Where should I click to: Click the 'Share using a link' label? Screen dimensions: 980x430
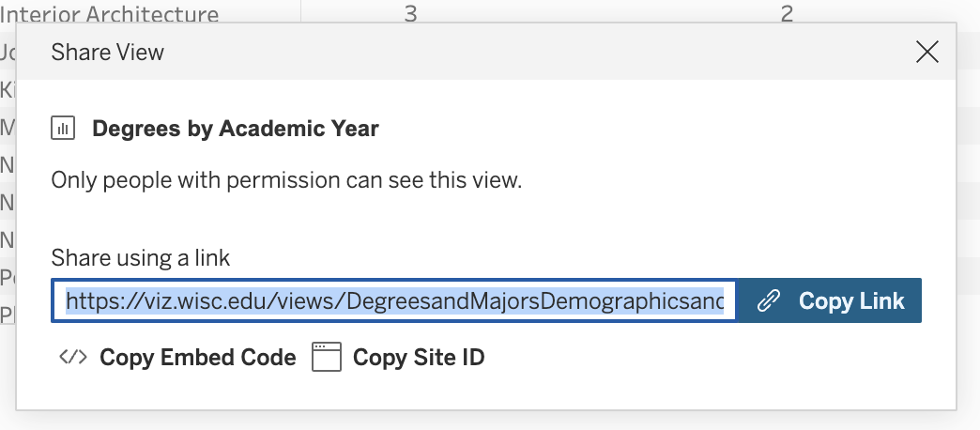click(140, 258)
